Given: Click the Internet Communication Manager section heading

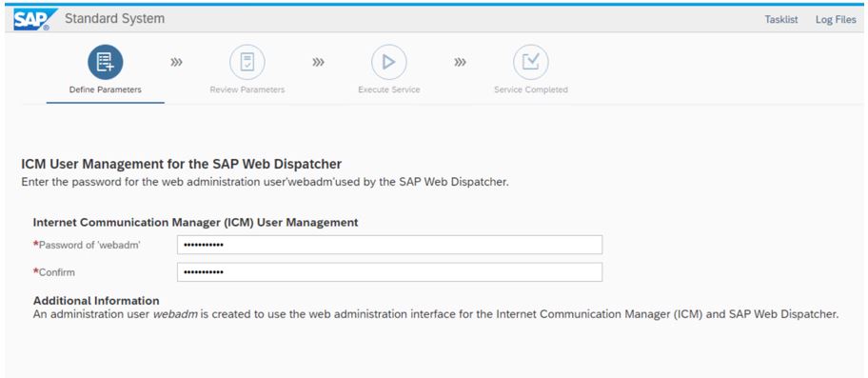Looking at the screenshot, I should click(196, 223).
